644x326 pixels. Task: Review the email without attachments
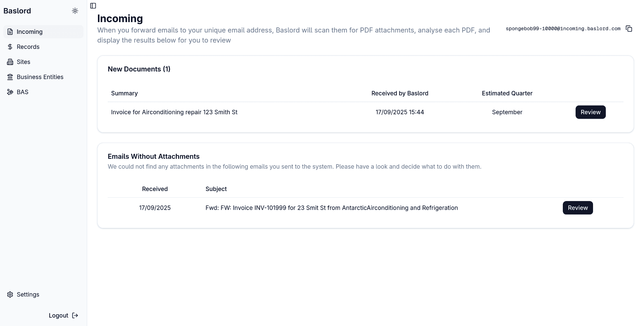578,208
